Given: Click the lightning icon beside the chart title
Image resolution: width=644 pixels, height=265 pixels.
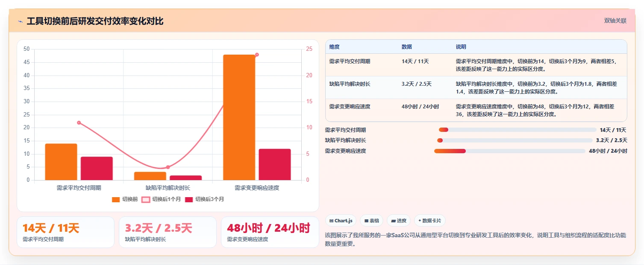Looking at the screenshot, I should [x=21, y=21].
